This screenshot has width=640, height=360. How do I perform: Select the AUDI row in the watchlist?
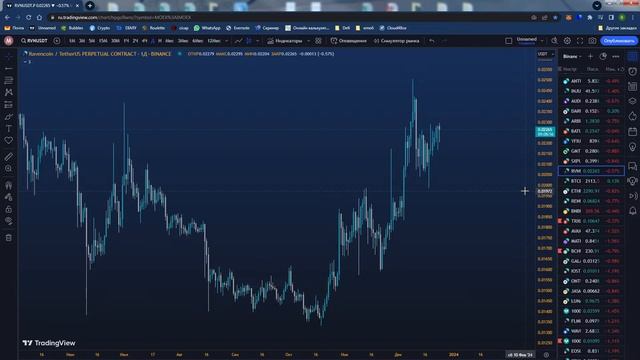(x=591, y=101)
